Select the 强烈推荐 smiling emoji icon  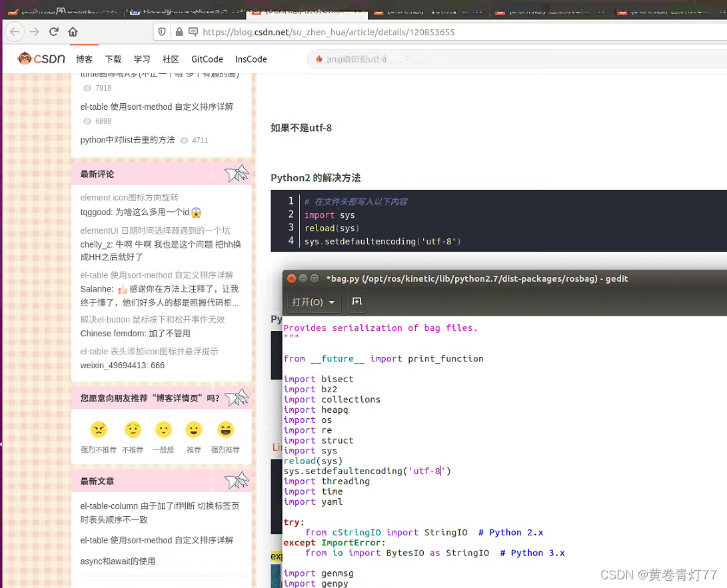225,430
